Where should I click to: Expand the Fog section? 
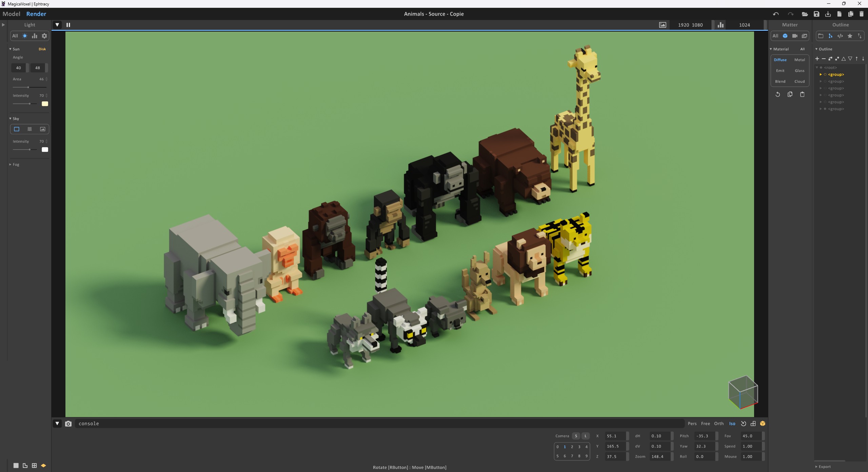pyautogui.click(x=14, y=164)
